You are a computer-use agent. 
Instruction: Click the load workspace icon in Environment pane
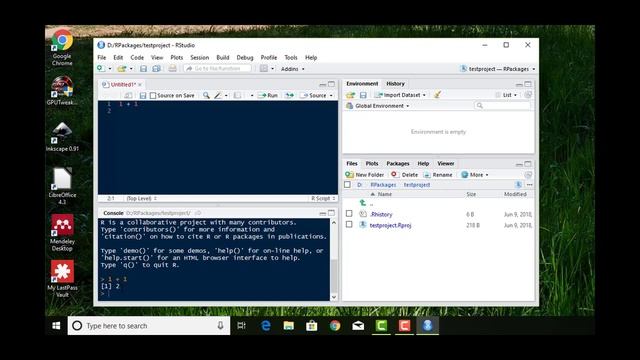[x=351, y=95]
